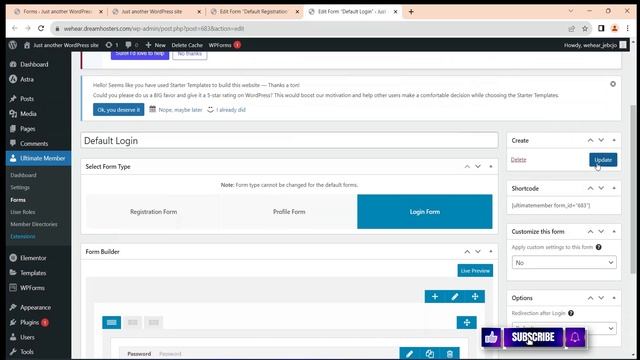
Task: Toggle the Shortcode panel
Action: pyautogui.click(x=614, y=189)
